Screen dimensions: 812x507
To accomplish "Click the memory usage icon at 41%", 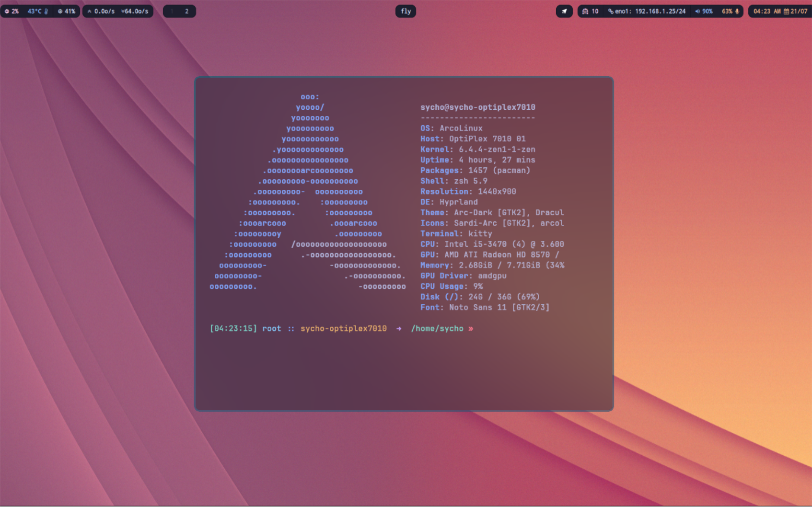I will (x=59, y=11).
